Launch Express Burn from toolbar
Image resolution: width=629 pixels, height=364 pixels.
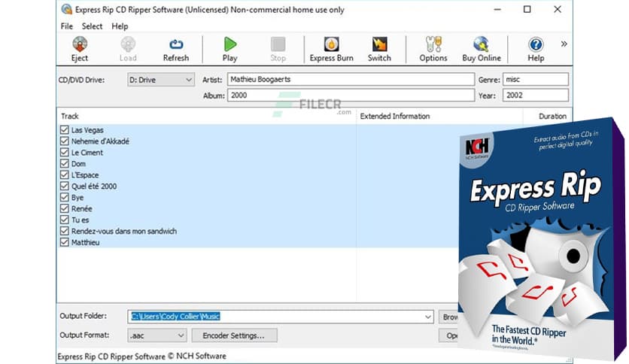coord(331,49)
